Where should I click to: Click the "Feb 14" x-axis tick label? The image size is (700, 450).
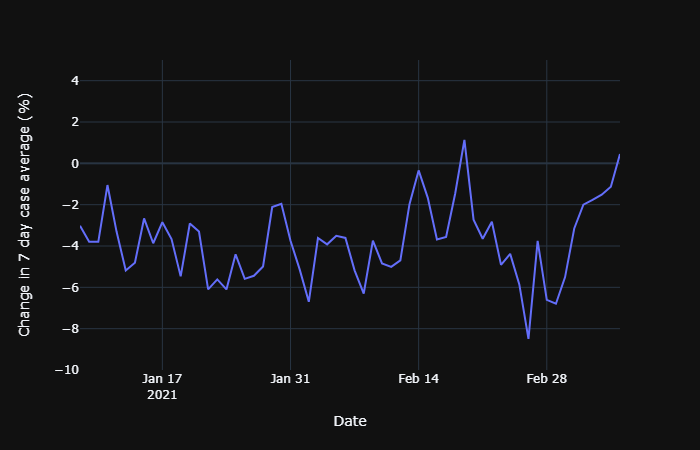coord(418,379)
